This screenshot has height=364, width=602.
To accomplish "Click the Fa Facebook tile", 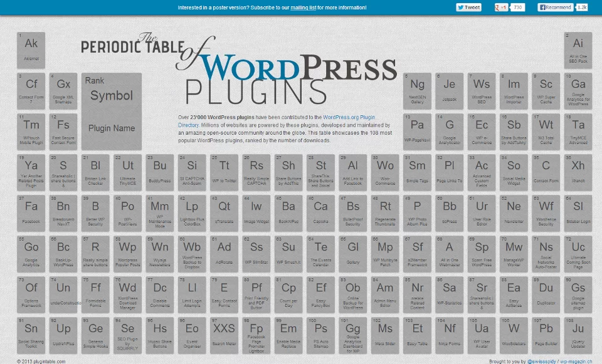I will (31, 213).
